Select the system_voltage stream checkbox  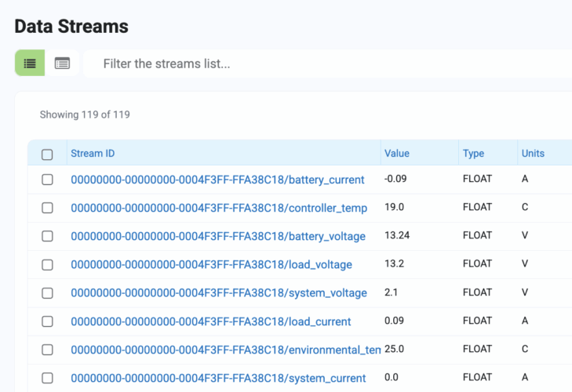coord(47,292)
